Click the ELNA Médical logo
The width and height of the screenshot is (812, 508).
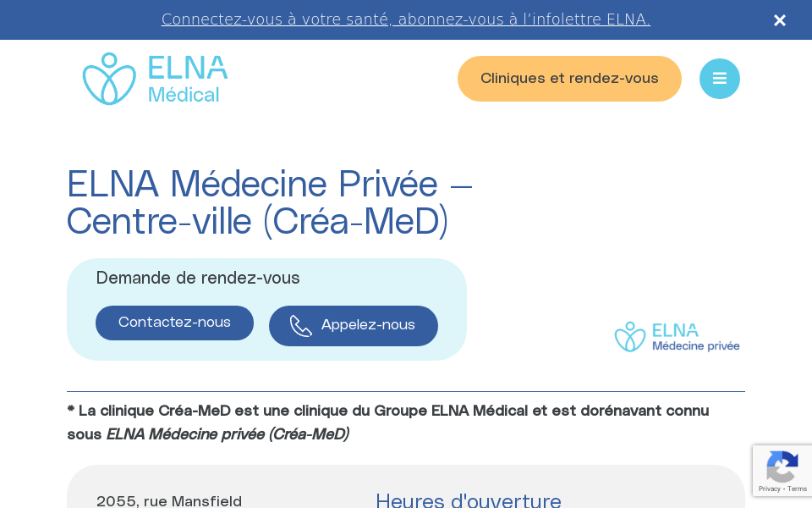(155, 78)
